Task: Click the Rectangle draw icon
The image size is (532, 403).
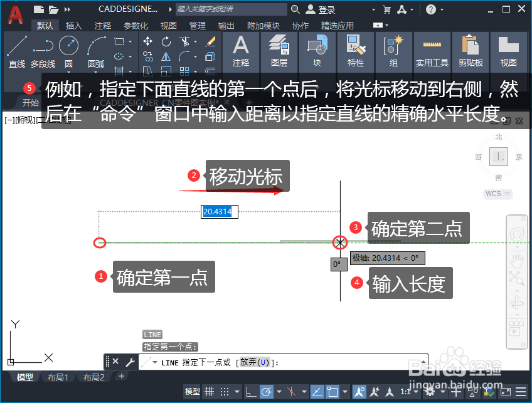Action: 119,41
